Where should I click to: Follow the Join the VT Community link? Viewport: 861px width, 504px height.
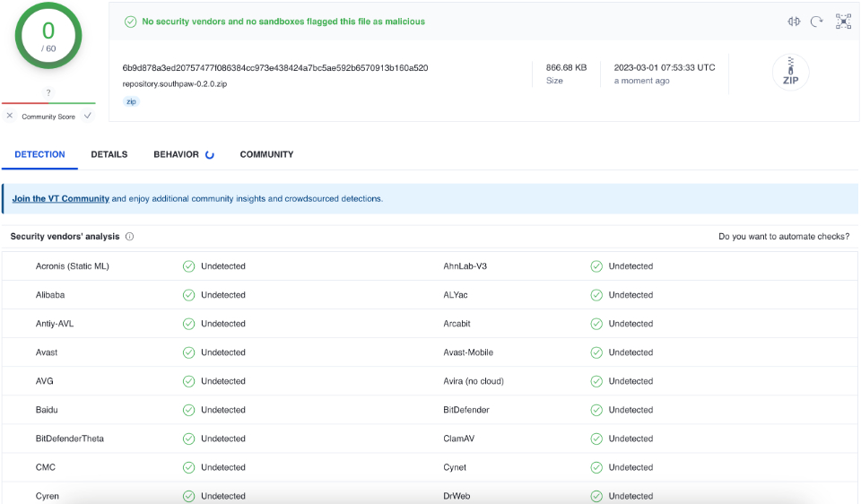[x=60, y=199]
